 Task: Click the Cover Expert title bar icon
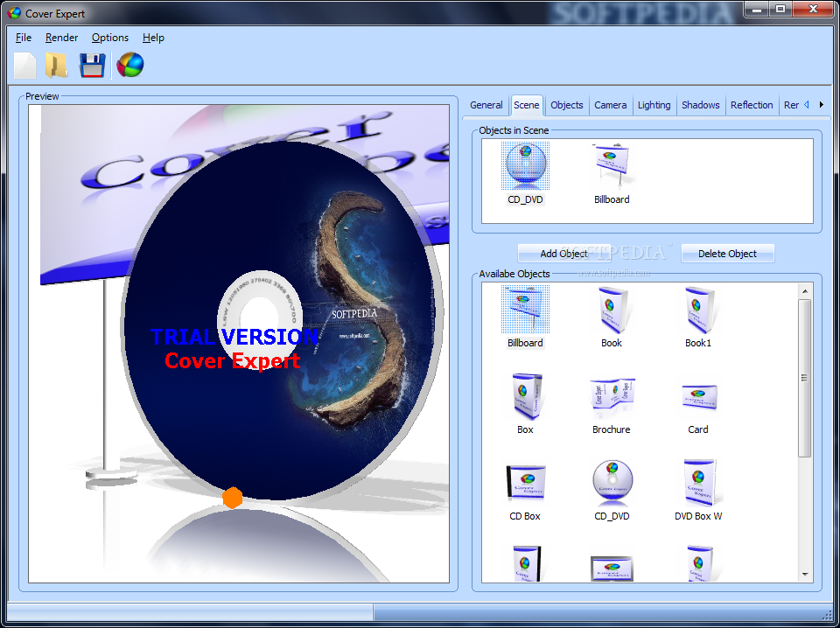coord(14,13)
